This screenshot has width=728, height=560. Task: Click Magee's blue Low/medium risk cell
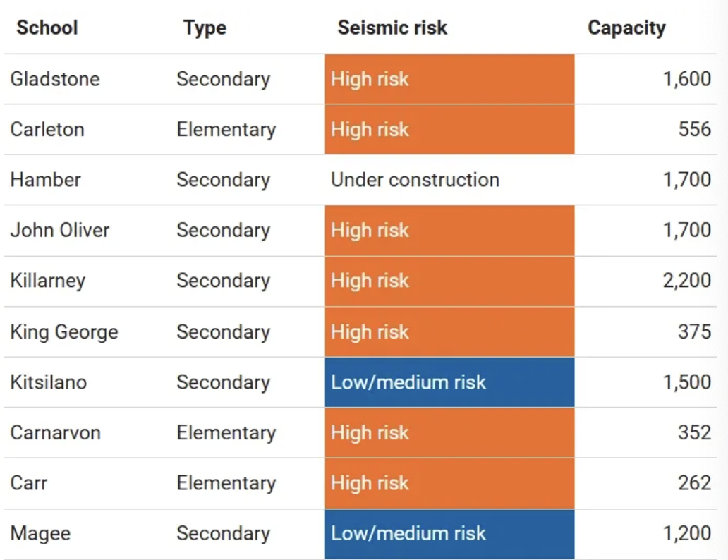pyautogui.click(x=449, y=533)
